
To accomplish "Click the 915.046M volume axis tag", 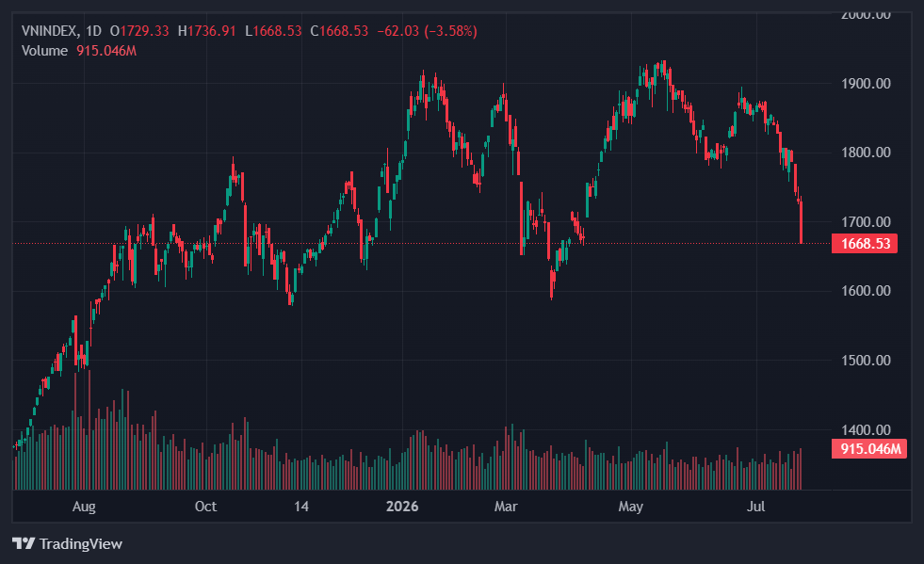I will click(869, 448).
